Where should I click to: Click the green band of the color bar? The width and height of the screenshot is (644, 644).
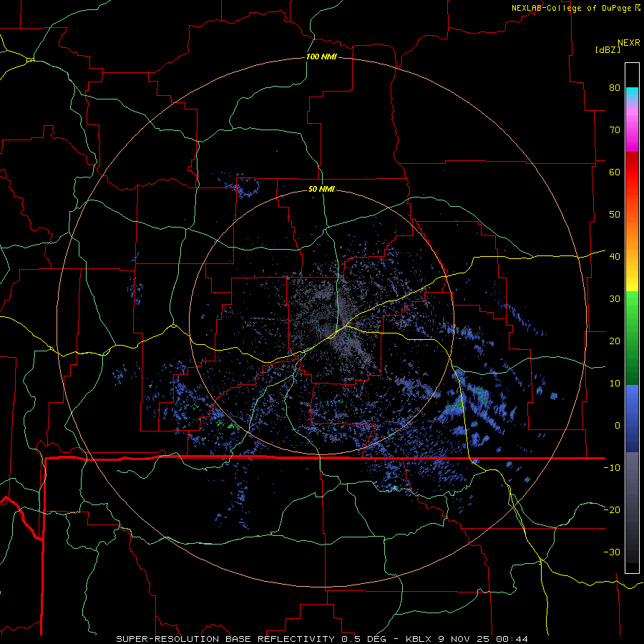coord(632,338)
